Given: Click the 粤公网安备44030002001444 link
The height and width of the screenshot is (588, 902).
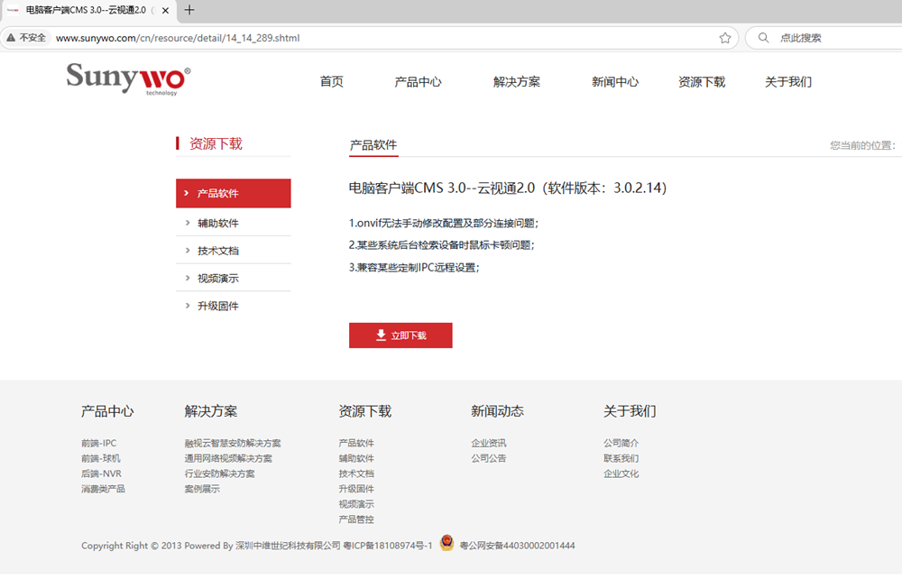Looking at the screenshot, I should tap(517, 546).
